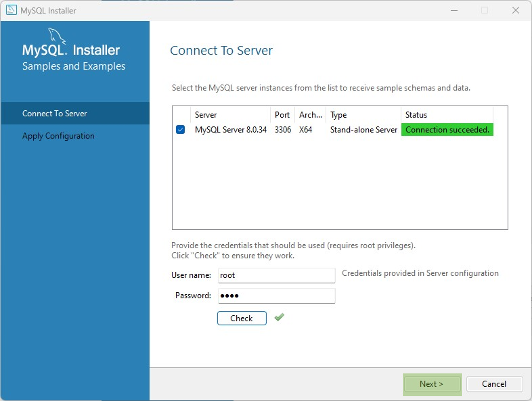
Task: Click the green checkmark beside Check
Action: 279,317
